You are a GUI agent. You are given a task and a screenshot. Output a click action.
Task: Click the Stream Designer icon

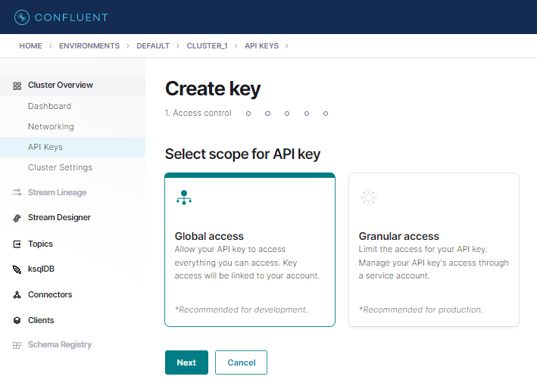17,218
